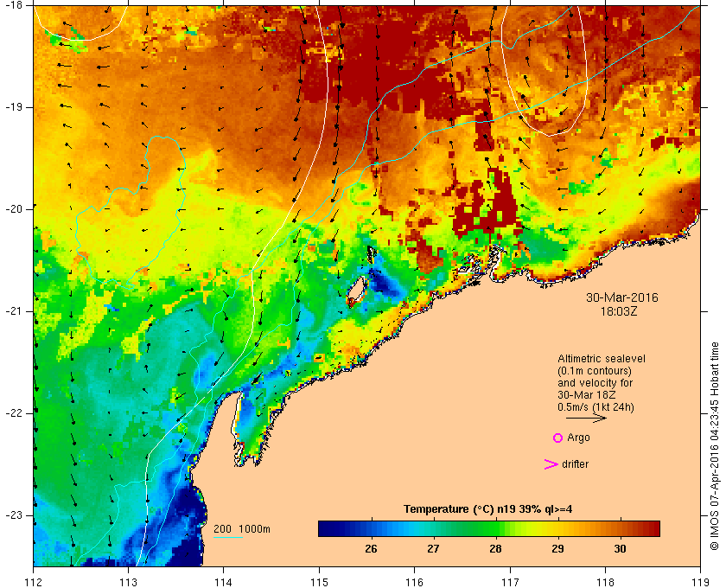Click the colorbar value '26'
This screenshot has height=588, width=726.
pyautogui.click(x=371, y=549)
